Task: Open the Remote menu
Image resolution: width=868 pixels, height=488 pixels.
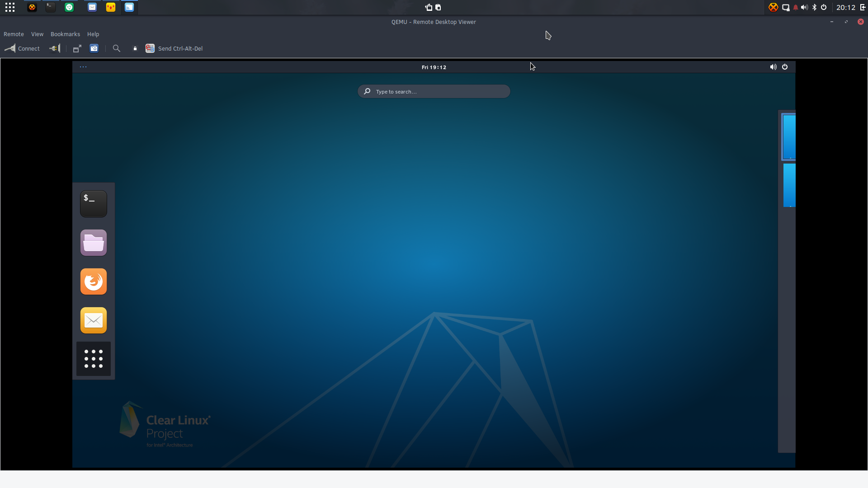Action: click(x=14, y=34)
